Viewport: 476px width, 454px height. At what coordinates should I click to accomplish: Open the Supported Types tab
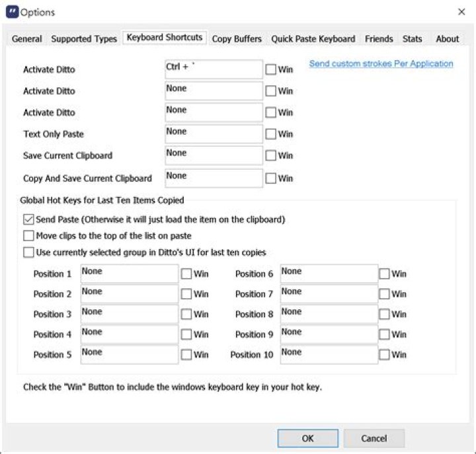click(84, 39)
